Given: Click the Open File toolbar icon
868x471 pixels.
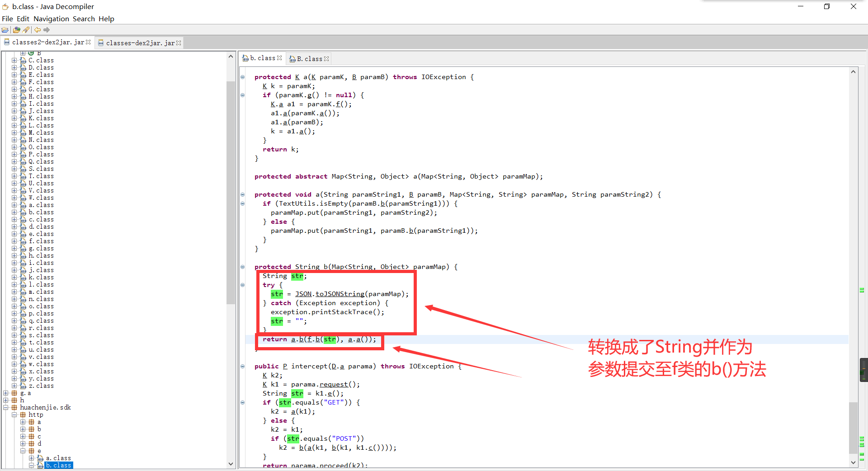Looking at the screenshot, I should point(5,30).
